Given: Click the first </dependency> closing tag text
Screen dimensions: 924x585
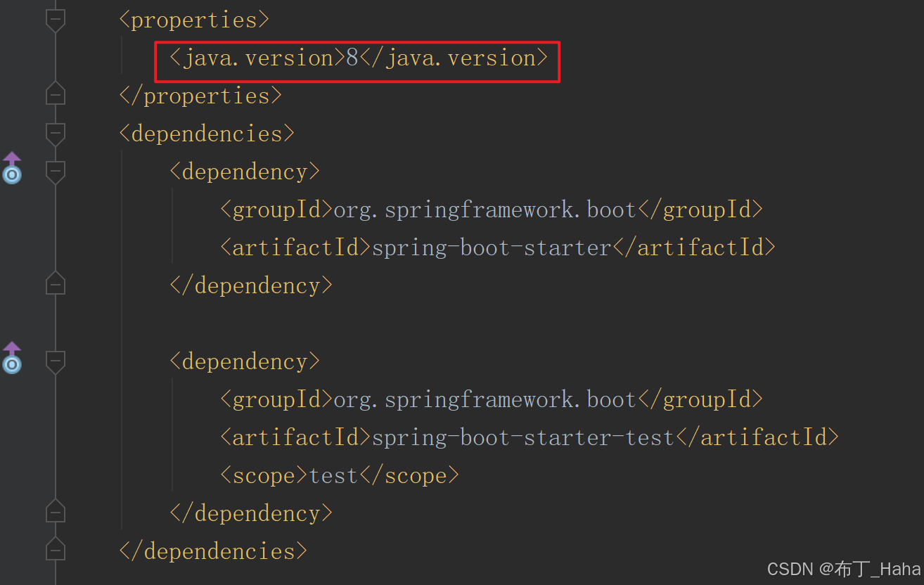Looking at the screenshot, I should (x=251, y=285).
